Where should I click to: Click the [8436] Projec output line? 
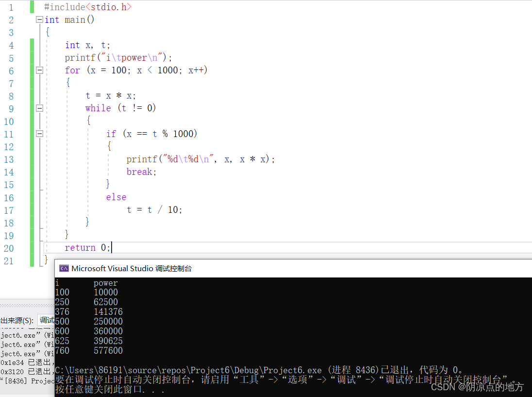[27, 381]
